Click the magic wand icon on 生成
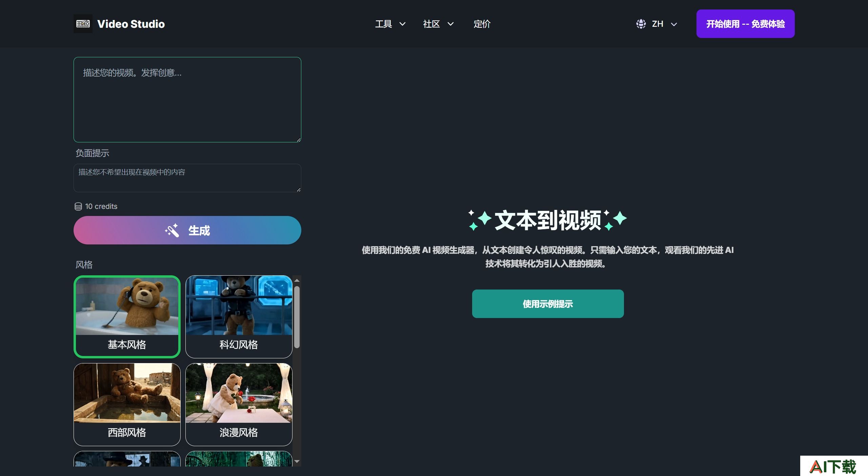Image resolution: width=868 pixels, height=476 pixels. coord(172,230)
